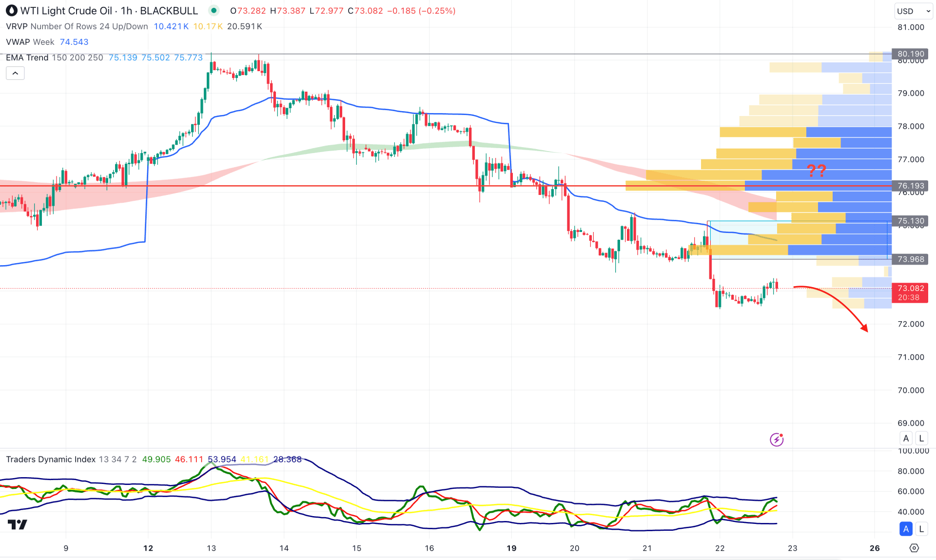Click the EMA value 75.773
936x560 pixels.
coord(188,58)
